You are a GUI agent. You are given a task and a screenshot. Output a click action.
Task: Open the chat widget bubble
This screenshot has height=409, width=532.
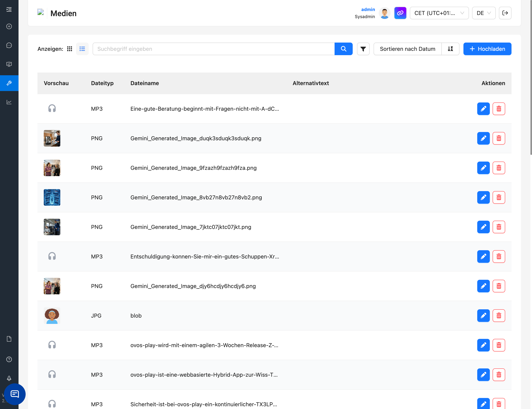coord(15,394)
